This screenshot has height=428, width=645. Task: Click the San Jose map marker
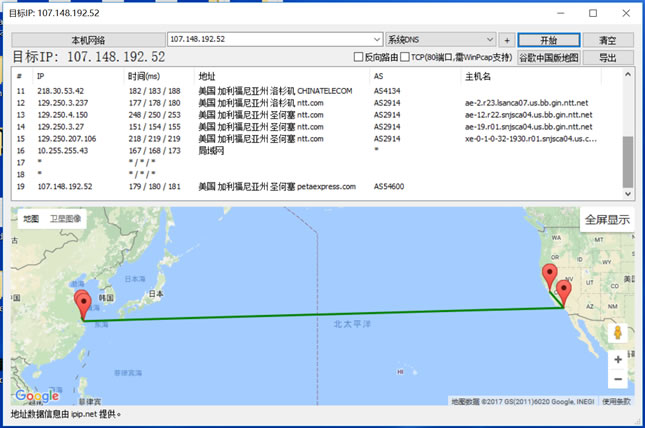pyautogui.click(x=548, y=277)
